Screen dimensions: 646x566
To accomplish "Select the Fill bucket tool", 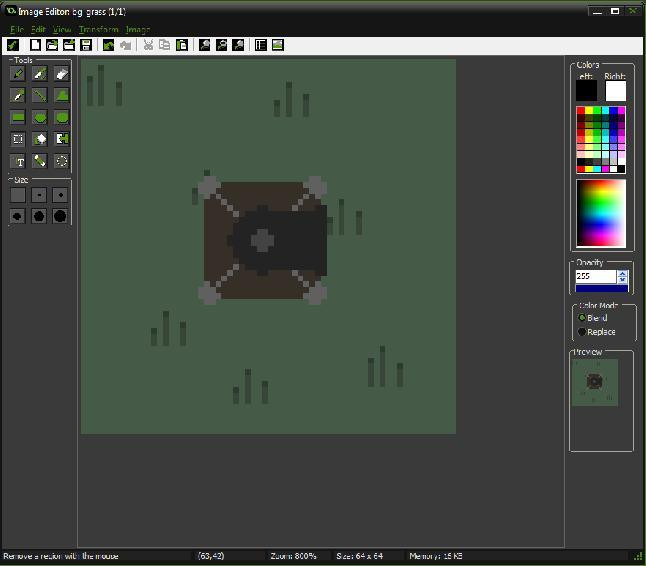I will 40,161.
